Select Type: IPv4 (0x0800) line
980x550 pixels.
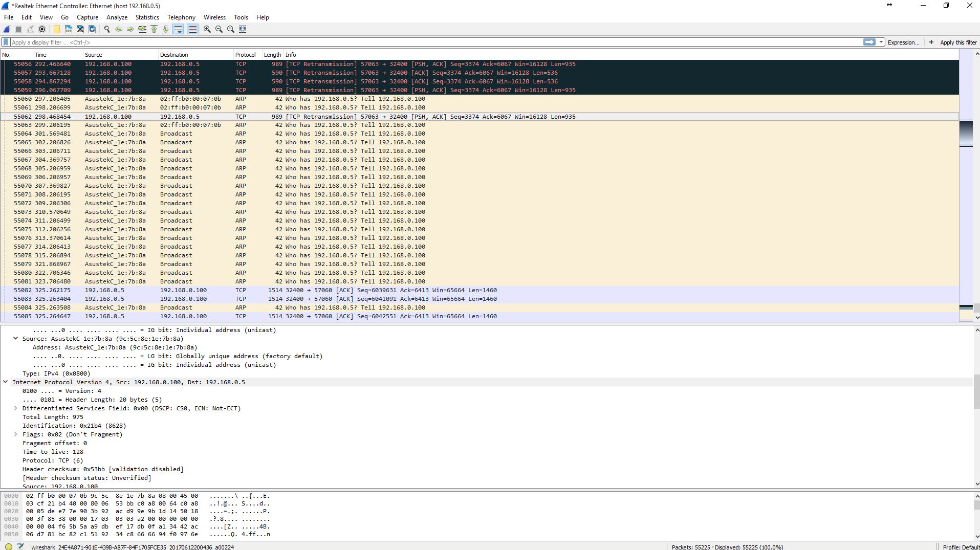56,373
